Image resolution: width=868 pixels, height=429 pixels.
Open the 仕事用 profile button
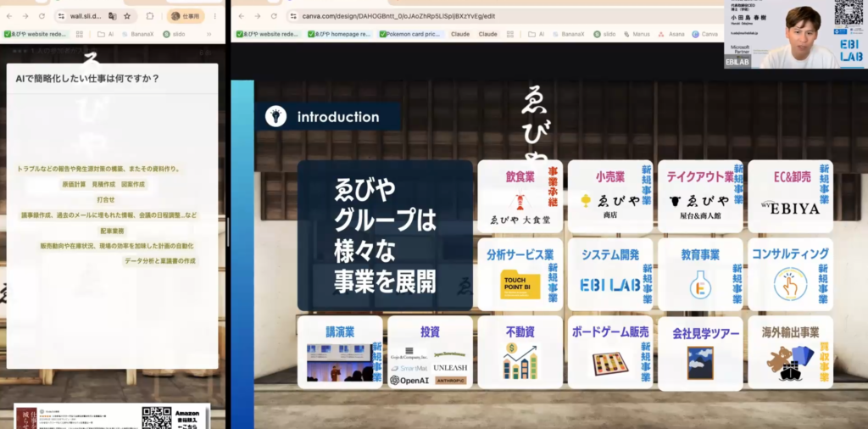tap(186, 16)
